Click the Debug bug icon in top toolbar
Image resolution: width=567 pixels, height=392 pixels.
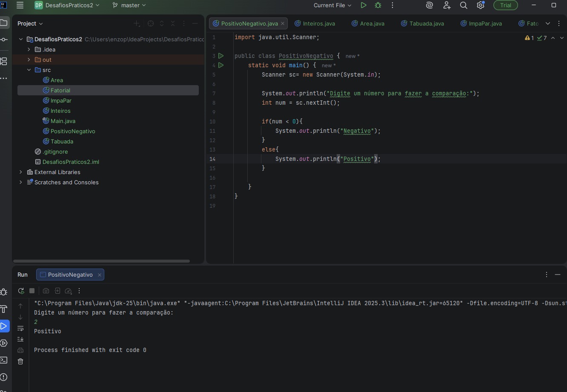click(378, 6)
